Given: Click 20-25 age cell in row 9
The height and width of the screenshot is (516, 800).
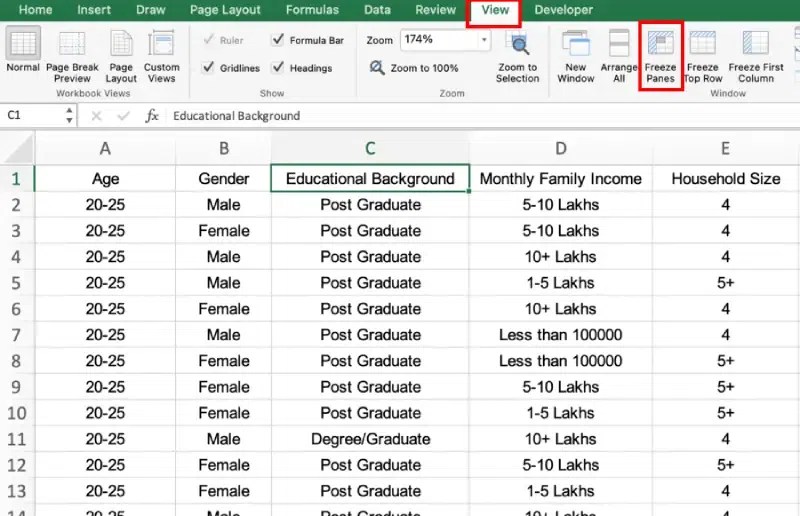Looking at the screenshot, I should pos(105,387).
